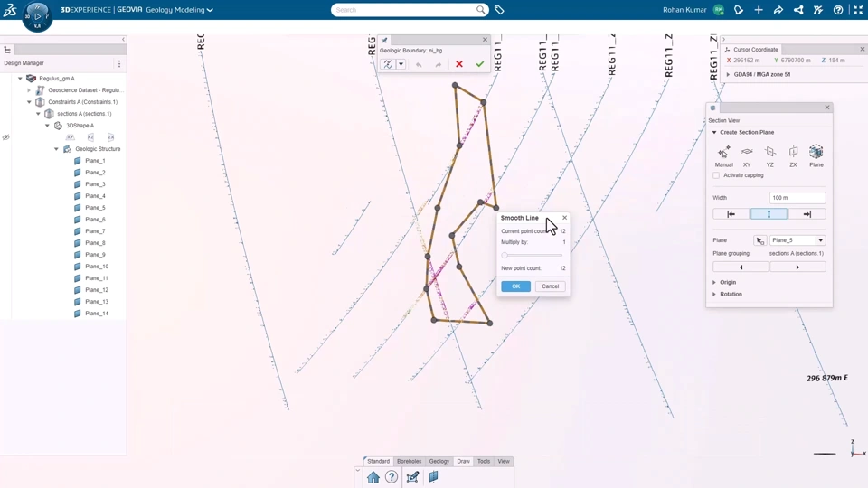
Task: Open the Plane_5 dropdown
Action: [x=820, y=240]
